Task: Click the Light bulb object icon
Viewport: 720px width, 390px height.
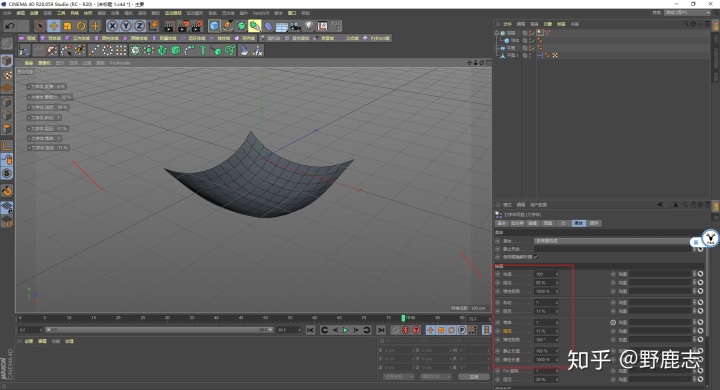Action: coord(309,26)
